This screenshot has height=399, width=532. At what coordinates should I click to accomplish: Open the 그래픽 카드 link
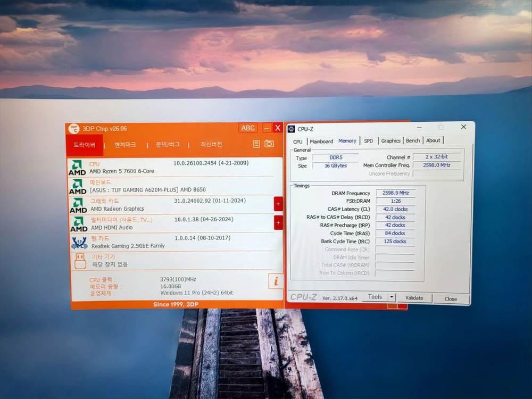tap(104, 201)
